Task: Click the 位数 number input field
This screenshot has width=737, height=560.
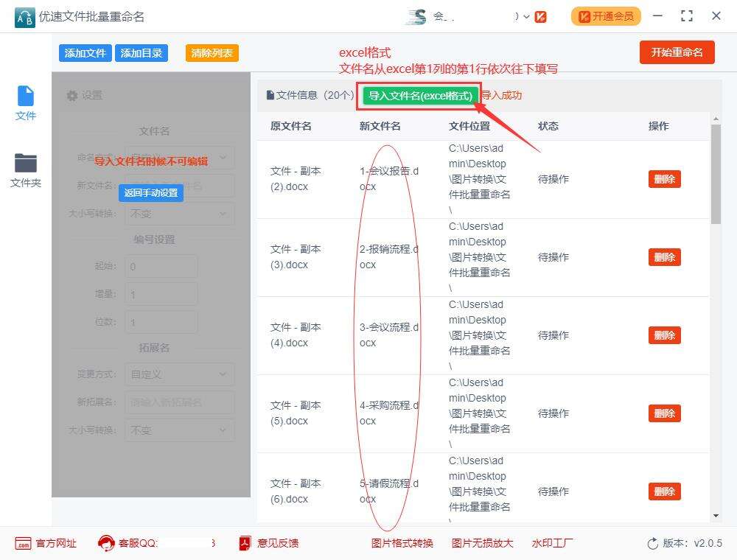Action: click(161, 322)
